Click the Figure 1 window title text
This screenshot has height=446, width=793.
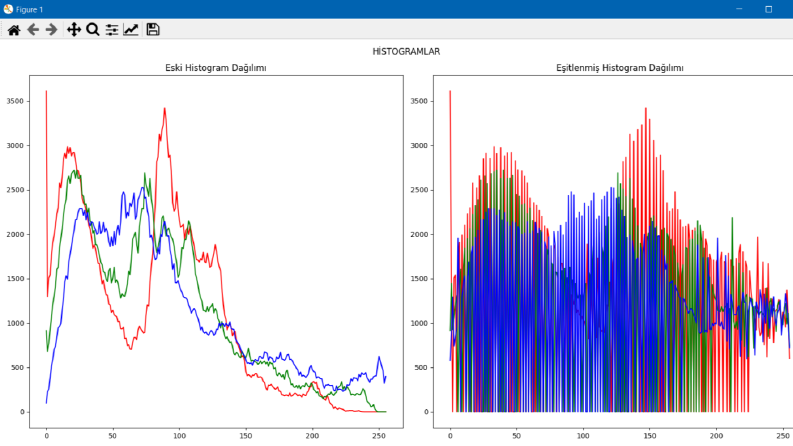pos(29,10)
